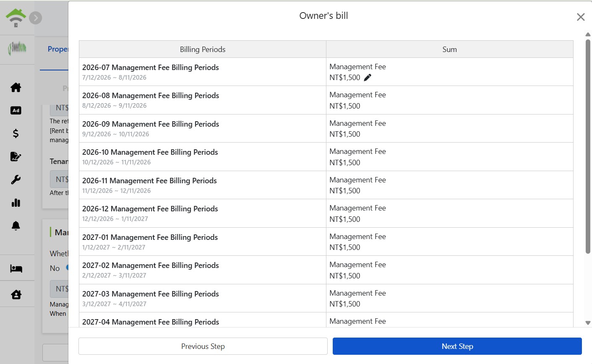Click the date range 7/12/2026 ~ 8/11/2026
The width and height of the screenshot is (592, 364).
114,78
